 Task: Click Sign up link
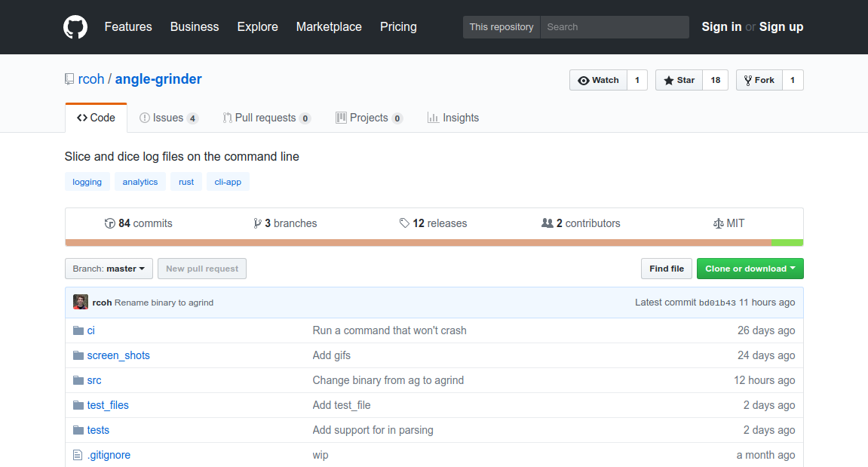(781, 26)
